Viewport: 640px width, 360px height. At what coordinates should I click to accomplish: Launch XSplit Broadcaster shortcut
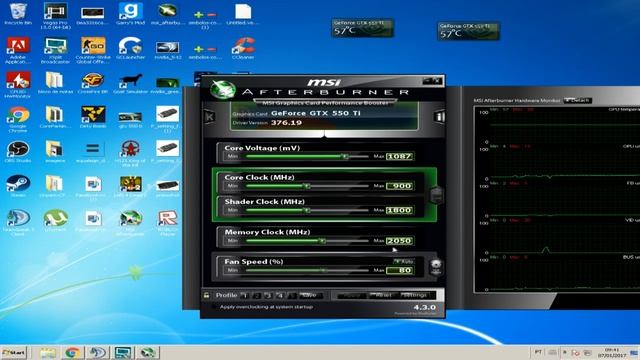click(x=55, y=50)
